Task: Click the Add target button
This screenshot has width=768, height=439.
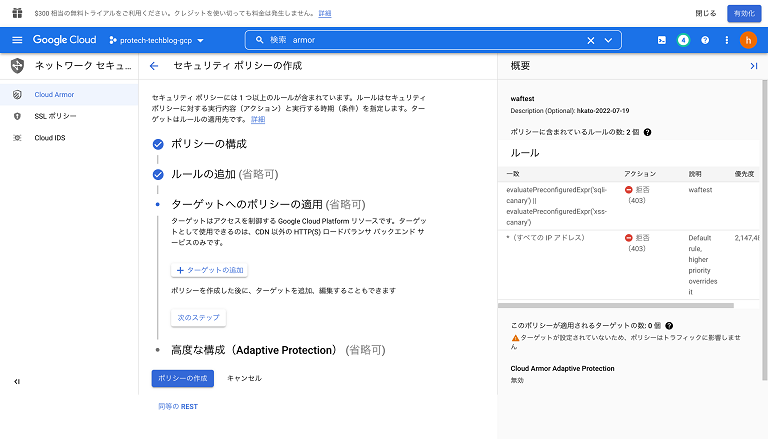Action: [211, 270]
